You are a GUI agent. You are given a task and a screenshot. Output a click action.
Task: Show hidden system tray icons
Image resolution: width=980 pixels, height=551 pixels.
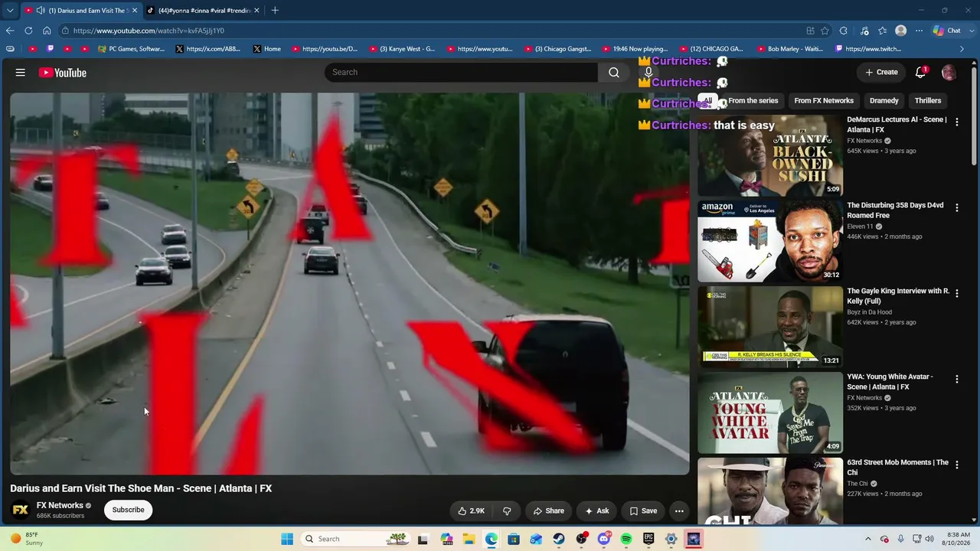[868, 539]
